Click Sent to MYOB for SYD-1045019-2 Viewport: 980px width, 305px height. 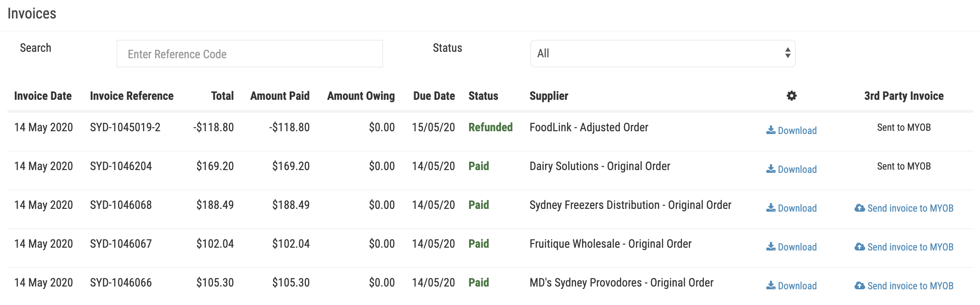pyautogui.click(x=904, y=127)
